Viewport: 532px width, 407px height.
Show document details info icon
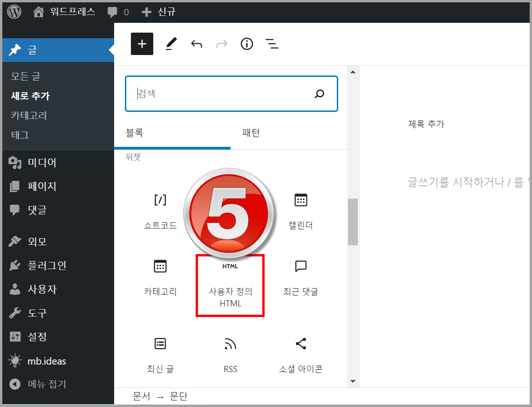pyautogui.click(x=246, y=44)
